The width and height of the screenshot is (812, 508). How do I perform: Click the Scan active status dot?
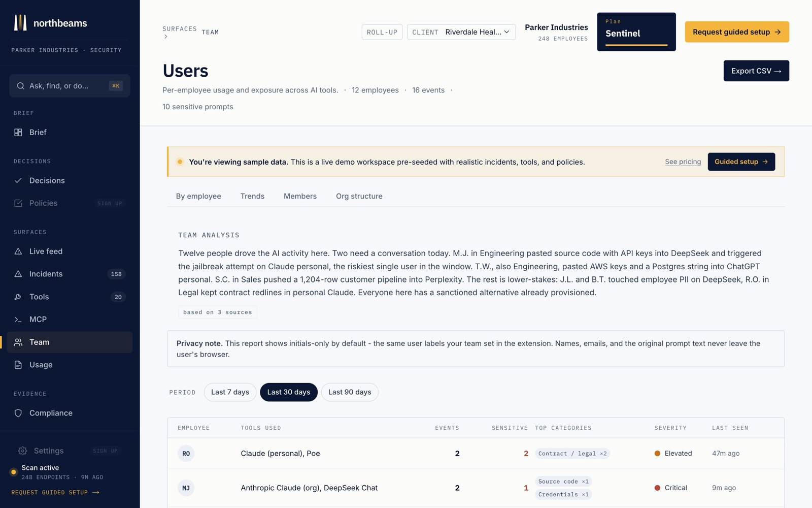[x=14, y=472]
